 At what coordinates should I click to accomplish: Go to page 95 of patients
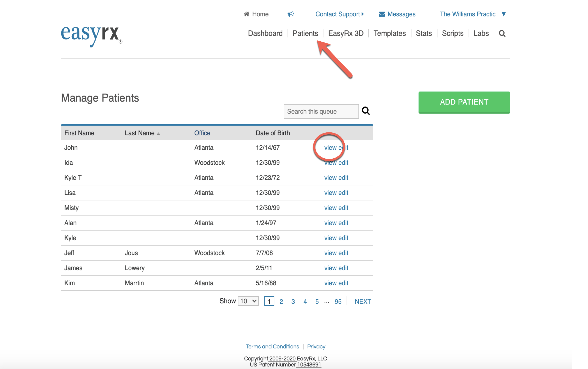click(x=338, y=302)
